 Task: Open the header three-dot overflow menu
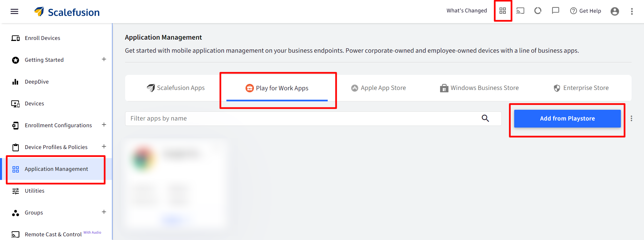[632, 11]
